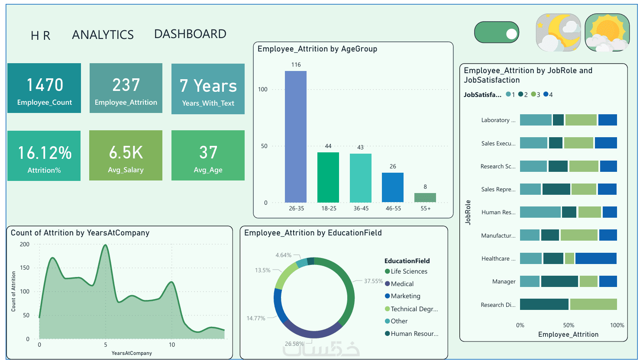Select Life Sciences in the EducationField legend

pyautogui.click(x=406, y=271)
